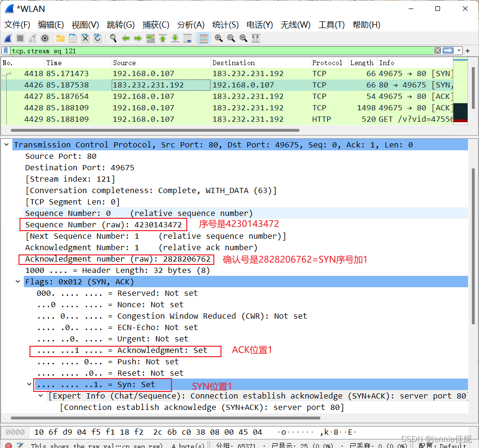
Task: Zoom in main window text
Action: coord(219,38)
